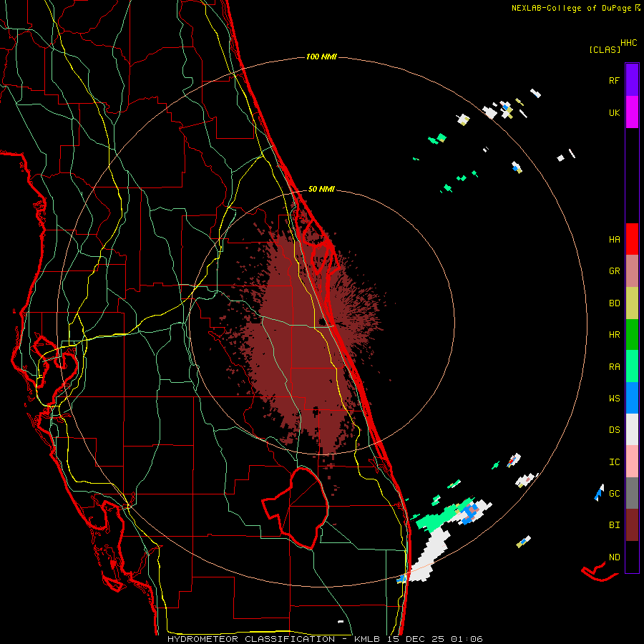644x644 pixels.
Task: Click the WS blue legend color block
Action: click(632, 398)
